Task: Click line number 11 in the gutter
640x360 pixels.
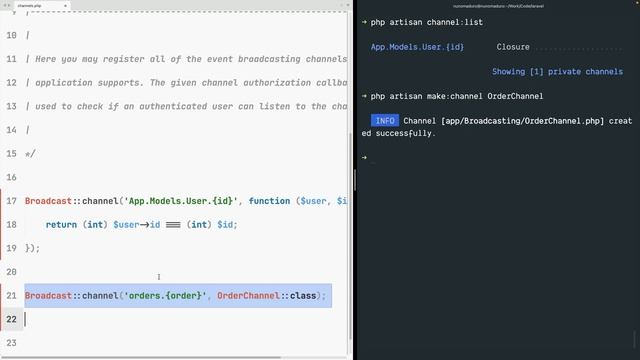Action: pyautogui.click(x=11, y=59)
